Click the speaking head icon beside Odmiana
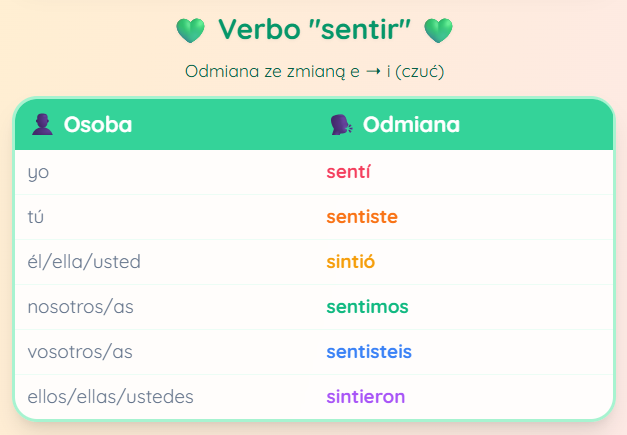The height and width of the screenshot is (435, 627). [x=341, y=124]
